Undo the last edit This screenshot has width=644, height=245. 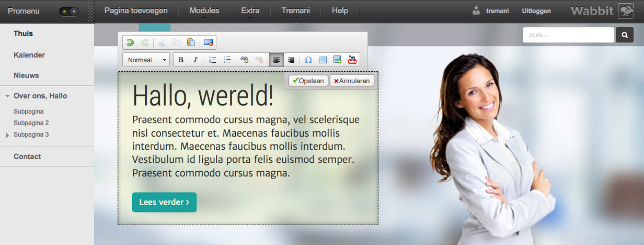[x=130, y=43]
